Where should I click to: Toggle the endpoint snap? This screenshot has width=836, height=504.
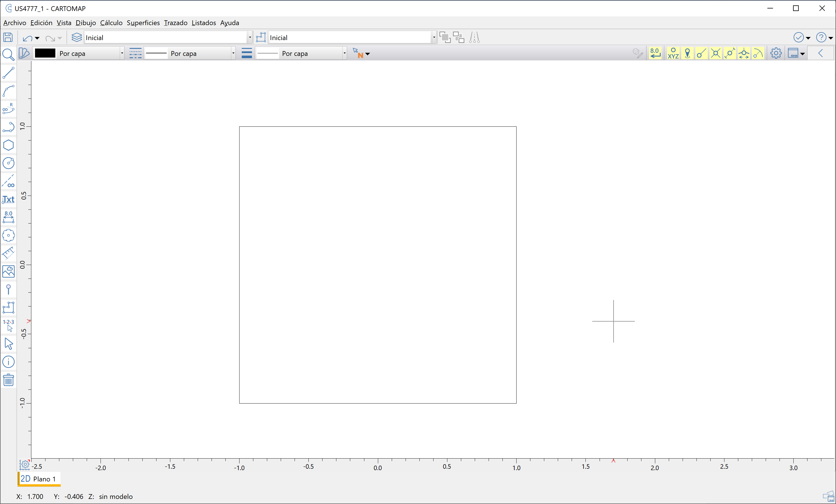(x=701, y=53)
